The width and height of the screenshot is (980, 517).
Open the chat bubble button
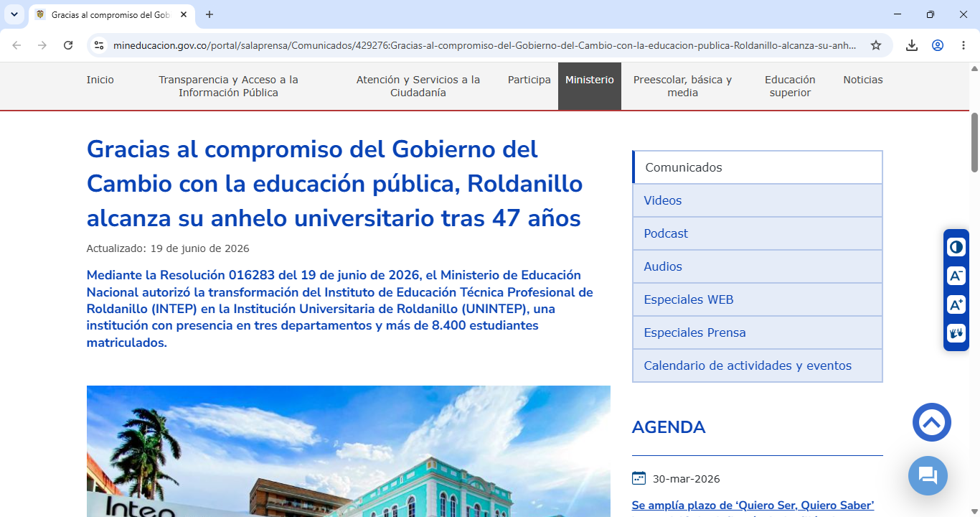928,475
